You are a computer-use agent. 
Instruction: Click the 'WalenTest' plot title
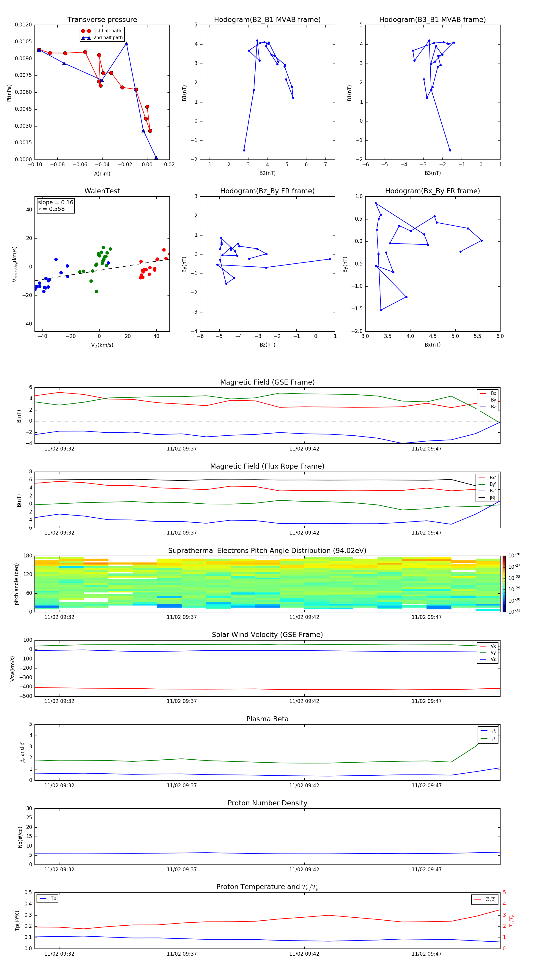[x=102, y=191]
